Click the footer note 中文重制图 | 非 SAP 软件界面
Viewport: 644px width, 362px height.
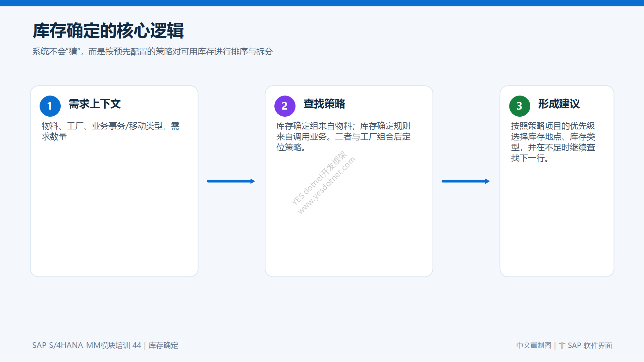tap(564, 345)
